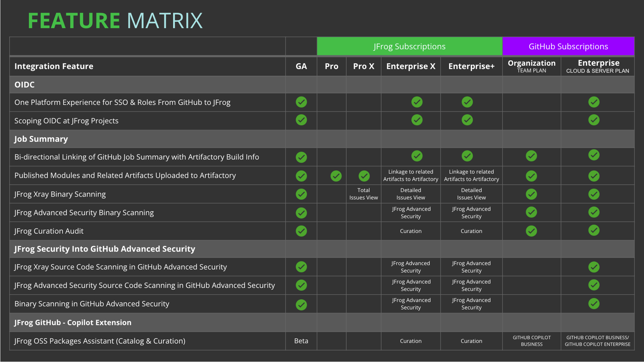Click the GA column header
The image size is (644, 362).
pos(301,66)
